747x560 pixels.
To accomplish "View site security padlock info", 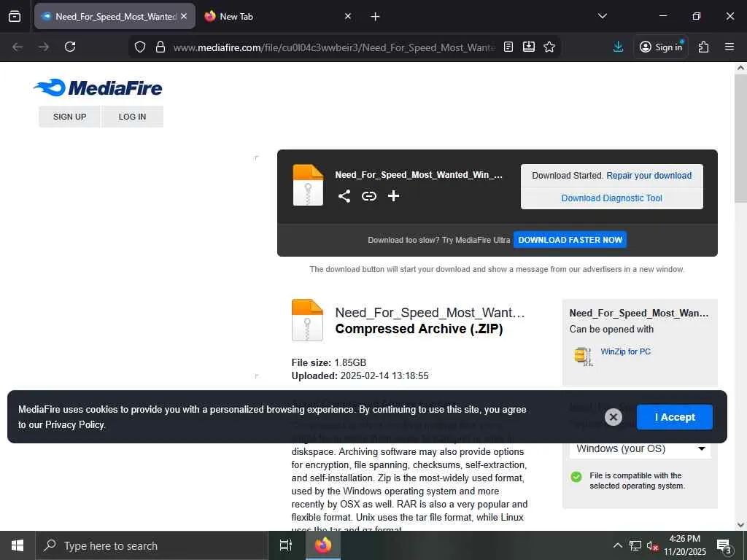I will pyautogui.click(x=160, y=47).
